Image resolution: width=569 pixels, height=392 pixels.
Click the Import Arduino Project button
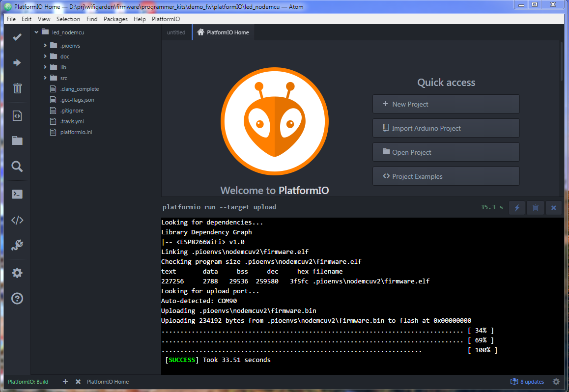tap(446, 128)
